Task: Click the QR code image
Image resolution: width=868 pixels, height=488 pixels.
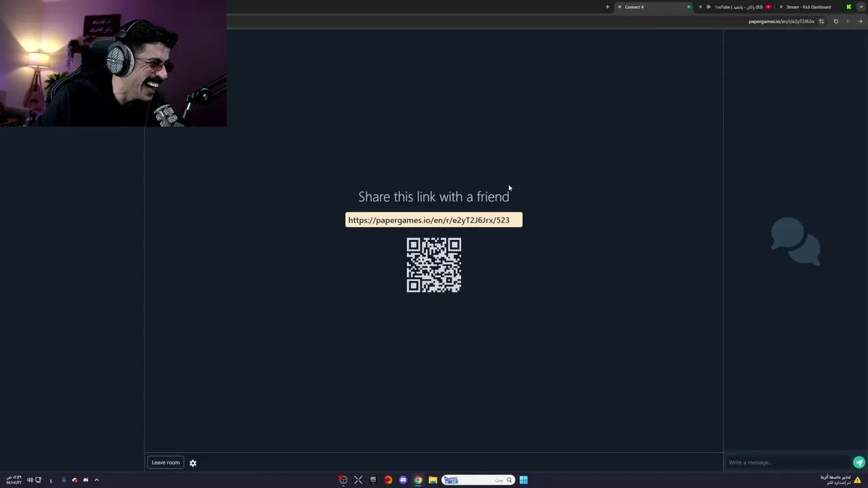Action: 434,265
